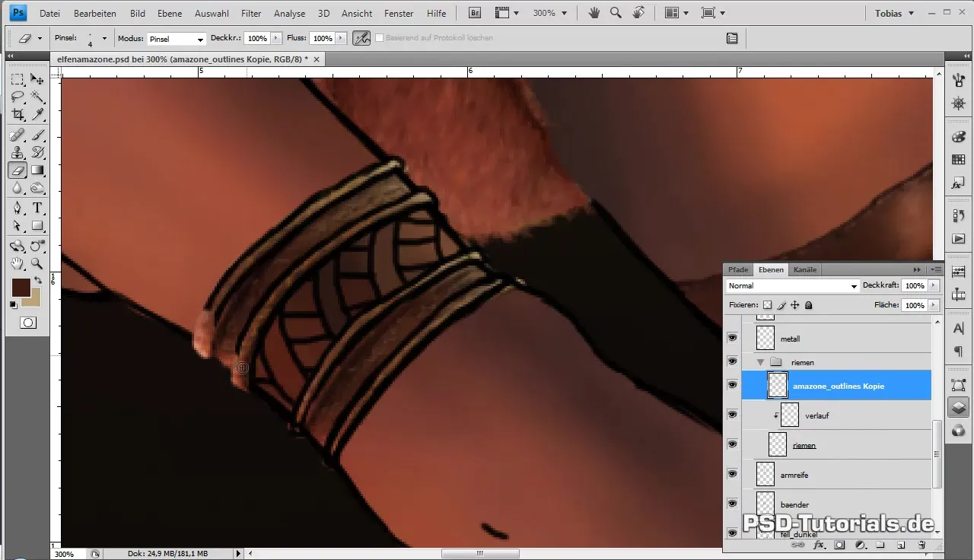This screenshot has width=974, height=560.
Task: Select the Sponge tool
Action: [37, 188]
